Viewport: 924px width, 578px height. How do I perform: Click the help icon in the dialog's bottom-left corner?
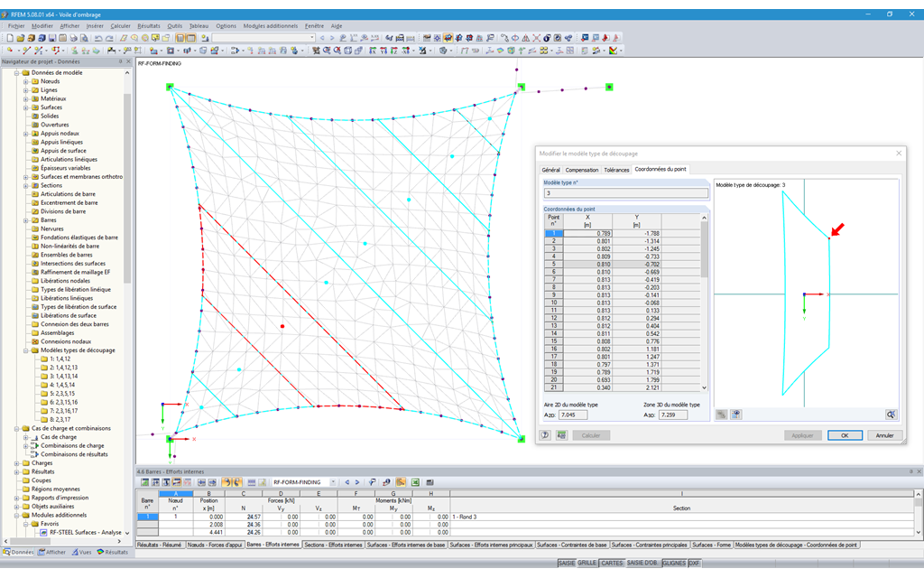546,434
